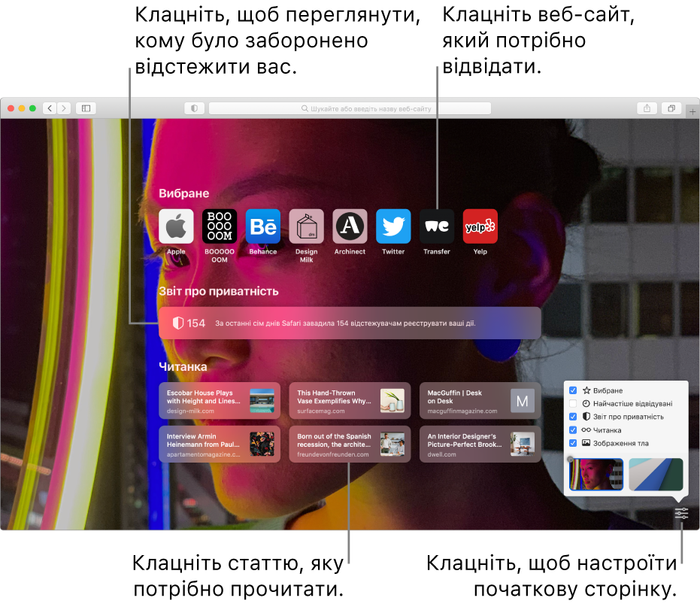Open Twitter from Favorites
The width and height of the screenshot is (700, 604).
pos(393,226)
